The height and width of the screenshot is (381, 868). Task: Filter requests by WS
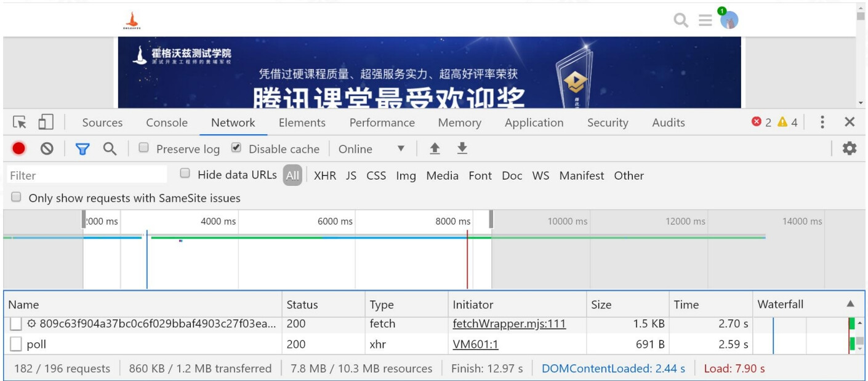[x=540, y=175]
